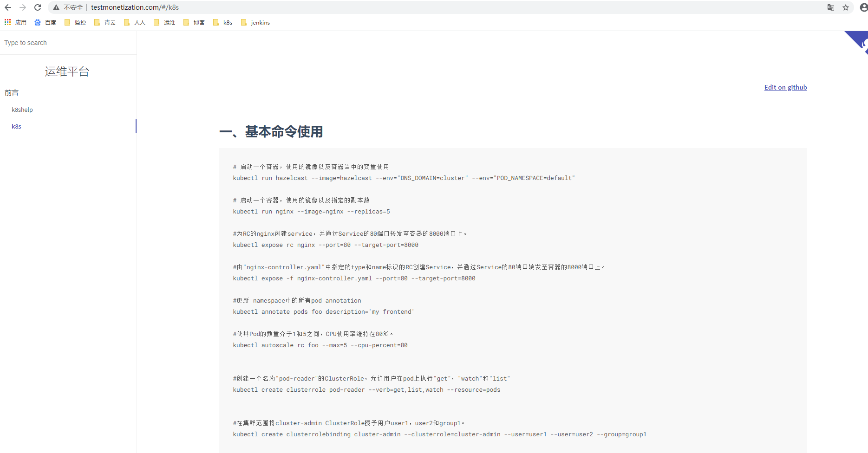This screenshot has width=868, height=453.
Task: Click the comment about 指定的副本数
Action: click(x=301, y=200)
